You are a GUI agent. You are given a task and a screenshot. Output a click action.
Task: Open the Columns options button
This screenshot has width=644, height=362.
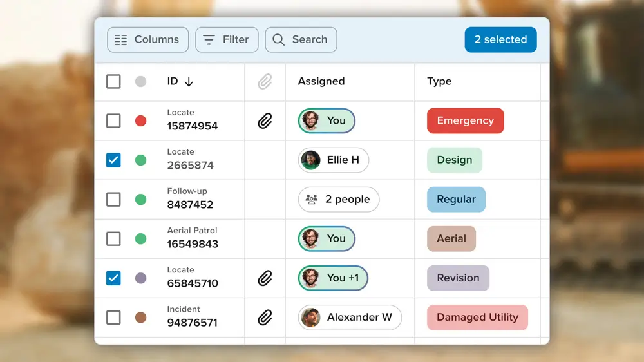tap(148, 39)
